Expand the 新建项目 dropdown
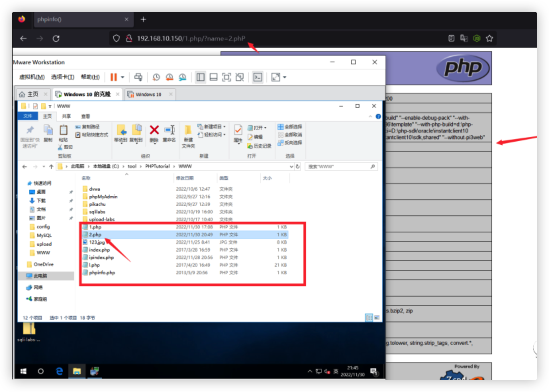The width and height of the screenshot is (549, 392). (x=225, y=127)
